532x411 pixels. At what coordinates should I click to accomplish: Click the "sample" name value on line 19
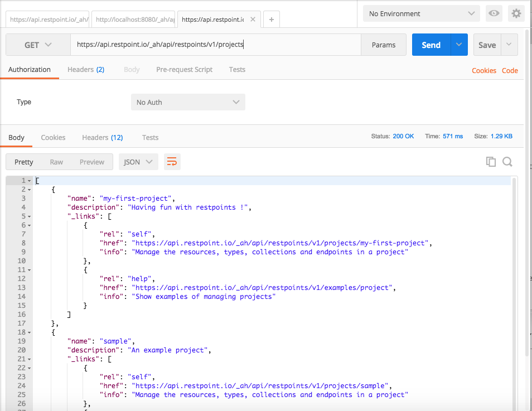pyautogui.click(x=115, y=341)
